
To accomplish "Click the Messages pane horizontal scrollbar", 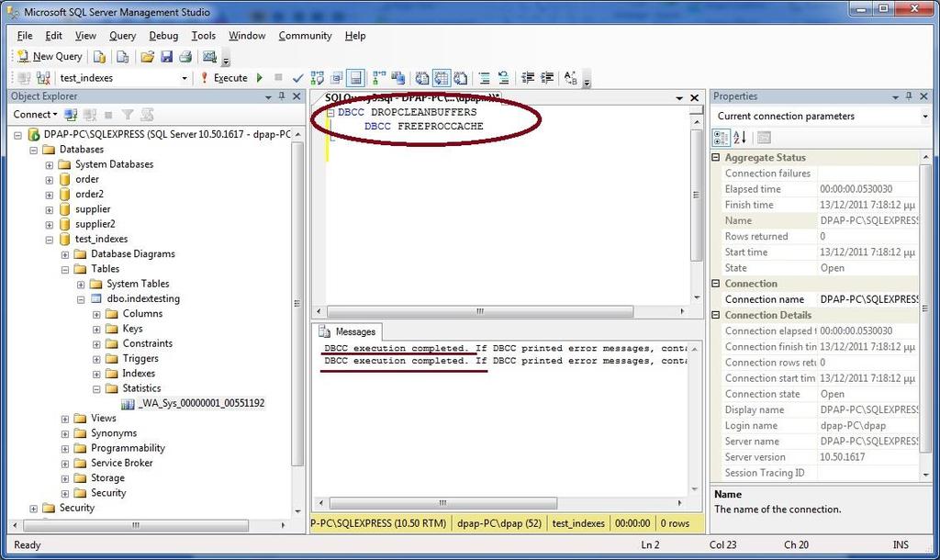I will click(x=443, y=503).
